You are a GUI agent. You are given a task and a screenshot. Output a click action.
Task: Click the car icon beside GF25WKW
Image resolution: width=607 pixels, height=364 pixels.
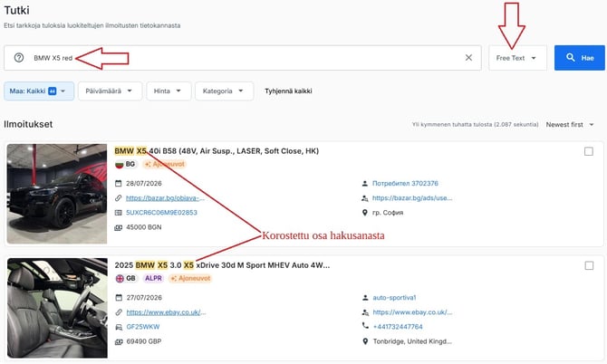(x=119, y=327)
